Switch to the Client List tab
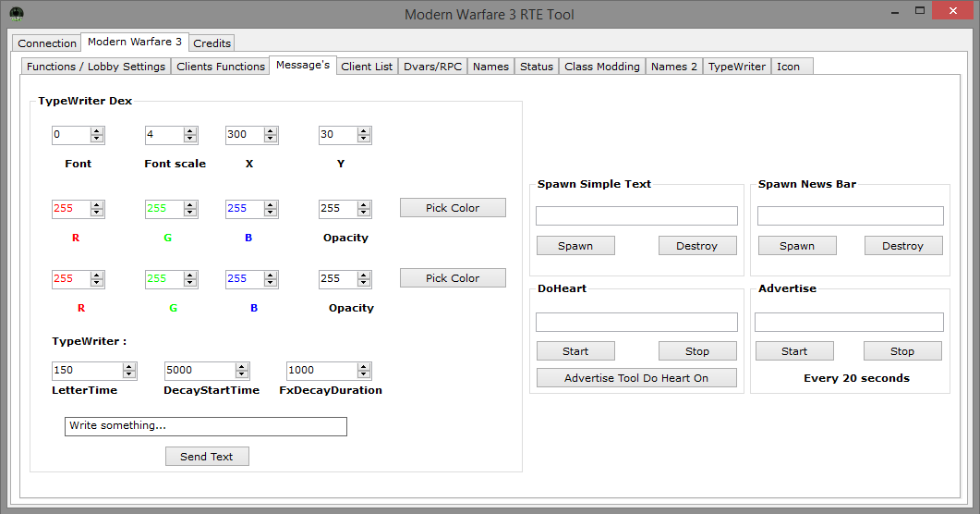 click(x=367, y=67)
